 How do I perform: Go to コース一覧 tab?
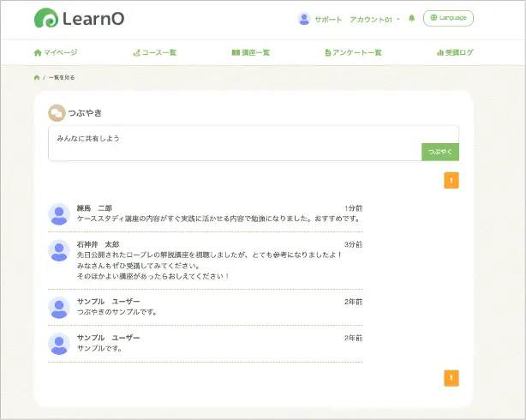point(155,52)
